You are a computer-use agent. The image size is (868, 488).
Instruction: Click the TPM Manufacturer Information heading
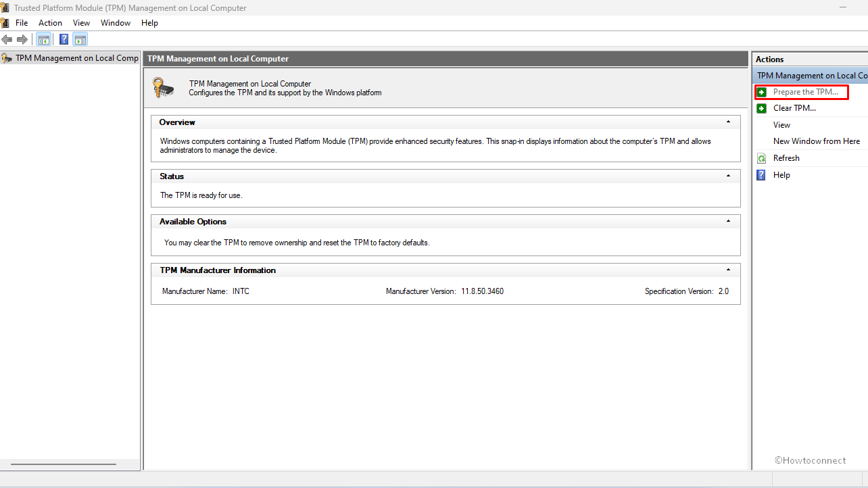218,270
